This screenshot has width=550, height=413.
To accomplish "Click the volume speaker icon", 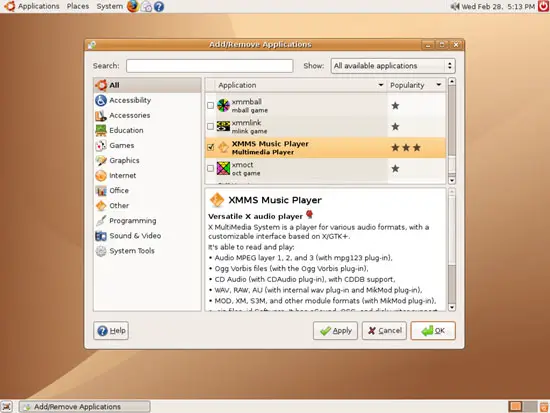I will (x=455, y=6).
